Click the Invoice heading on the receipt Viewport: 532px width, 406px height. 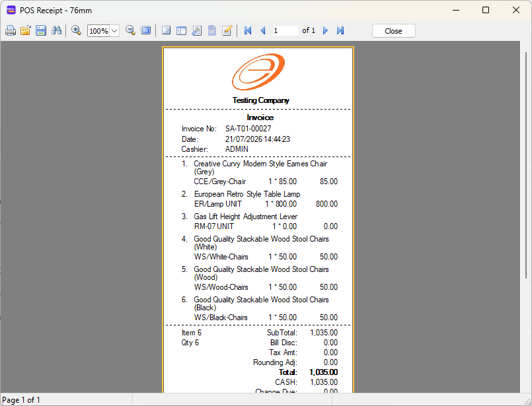[x=260, y=118]
